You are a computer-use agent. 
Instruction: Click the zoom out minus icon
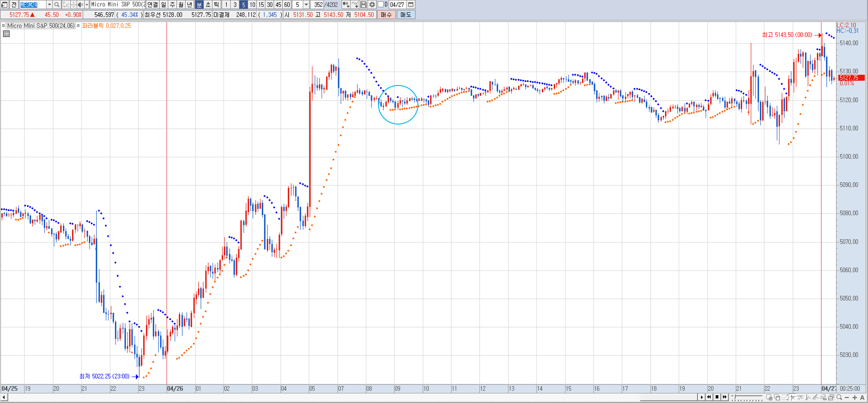click(x=847, y=397)
